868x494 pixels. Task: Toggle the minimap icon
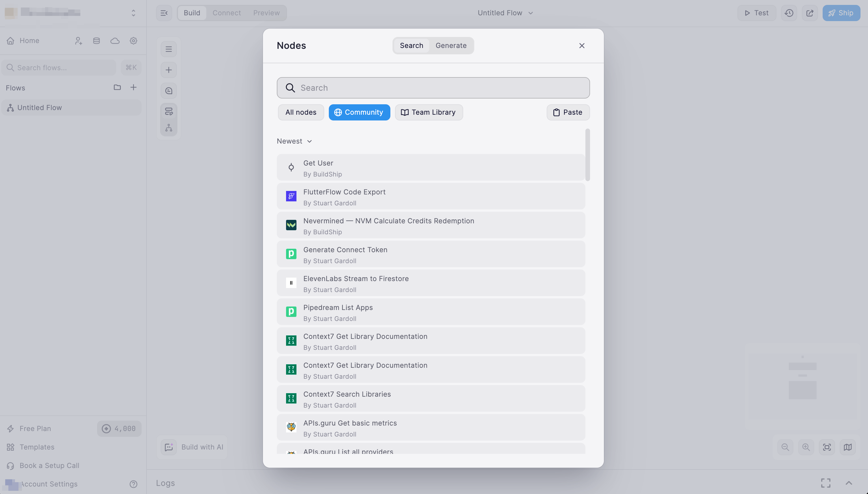click(x=848, y=447)
